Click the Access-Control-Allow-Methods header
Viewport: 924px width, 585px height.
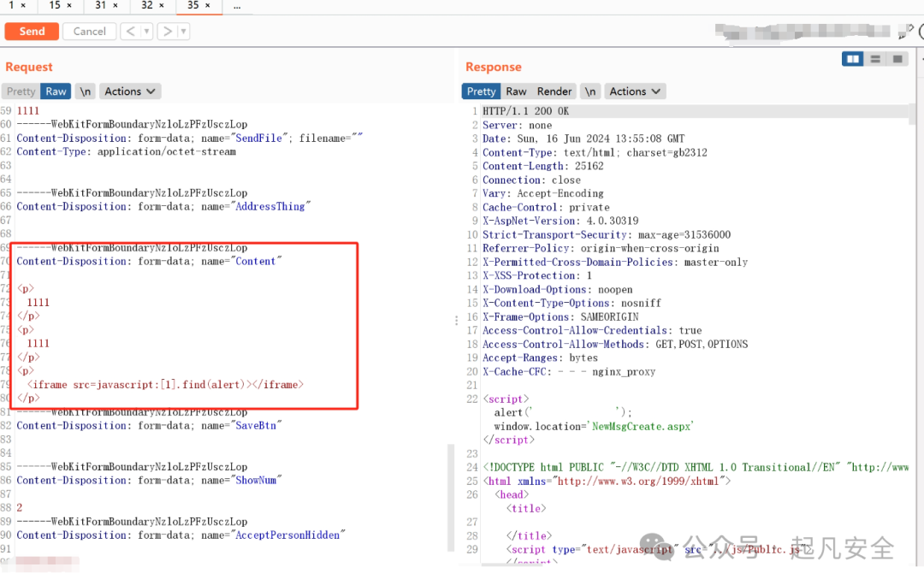click(615, 344)
